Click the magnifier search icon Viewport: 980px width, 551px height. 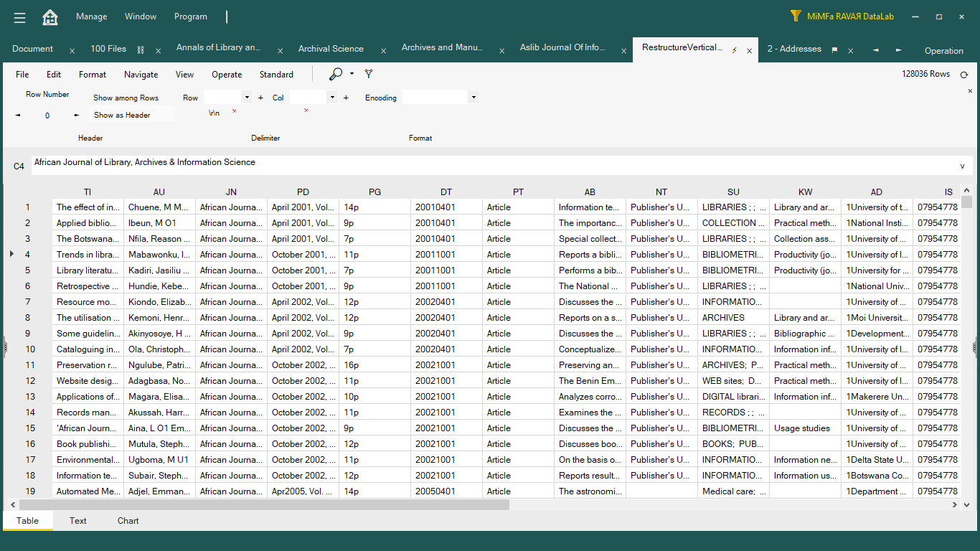336,74
